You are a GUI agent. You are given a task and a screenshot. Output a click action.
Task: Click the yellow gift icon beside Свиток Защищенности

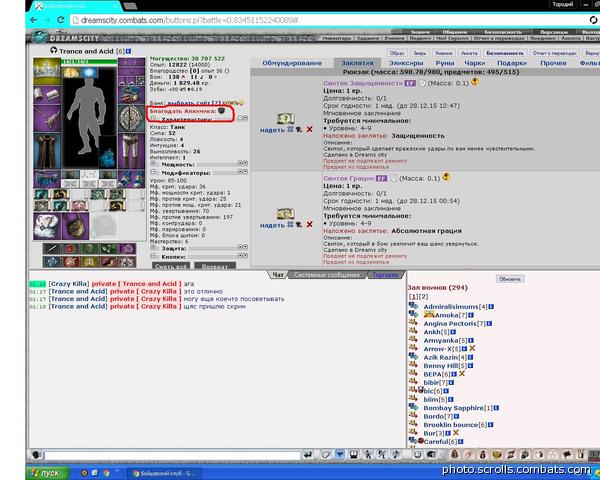point(474,82)
